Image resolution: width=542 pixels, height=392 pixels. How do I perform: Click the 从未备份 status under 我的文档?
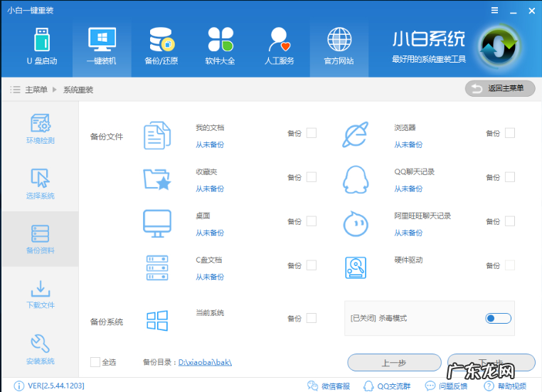(x=210, y=145)
